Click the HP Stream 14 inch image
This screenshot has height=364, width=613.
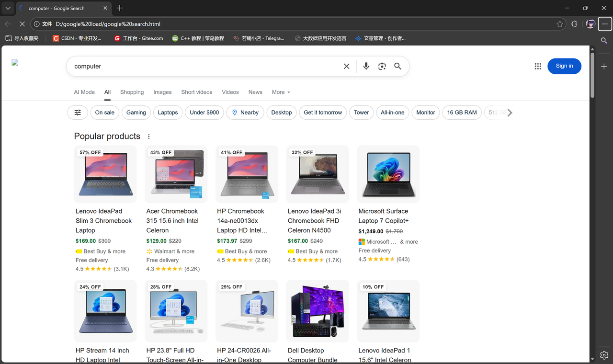(105, 311)
